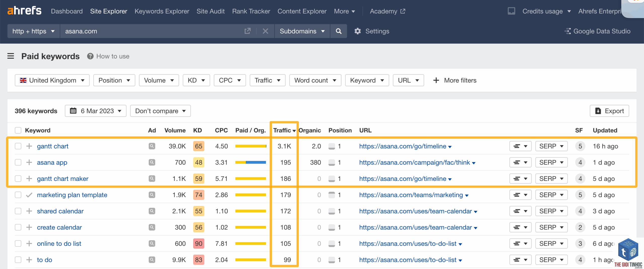This screenshot has width=644, height=269.
Task: Expand the Position filter
Action: 114,80
